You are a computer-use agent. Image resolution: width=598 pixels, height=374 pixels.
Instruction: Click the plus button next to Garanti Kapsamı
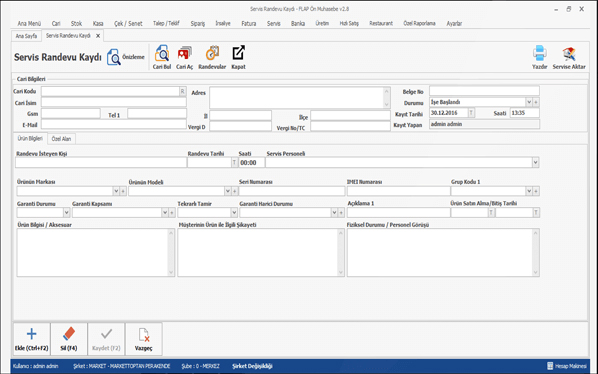(172, 212)
